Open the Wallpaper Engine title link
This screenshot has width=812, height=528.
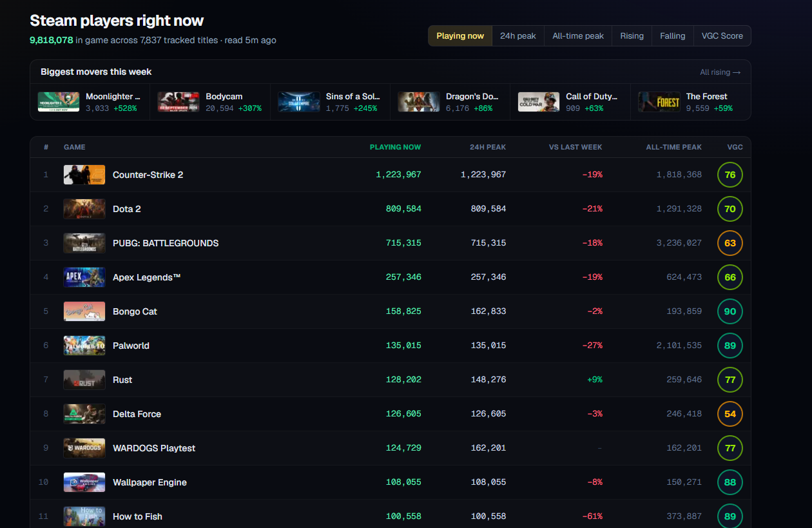pyautogui.click(x=150, y=482)
